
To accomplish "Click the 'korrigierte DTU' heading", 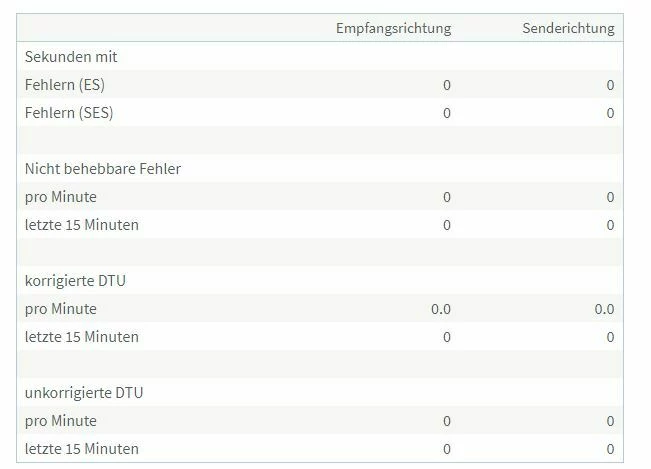I will (76, 281).
